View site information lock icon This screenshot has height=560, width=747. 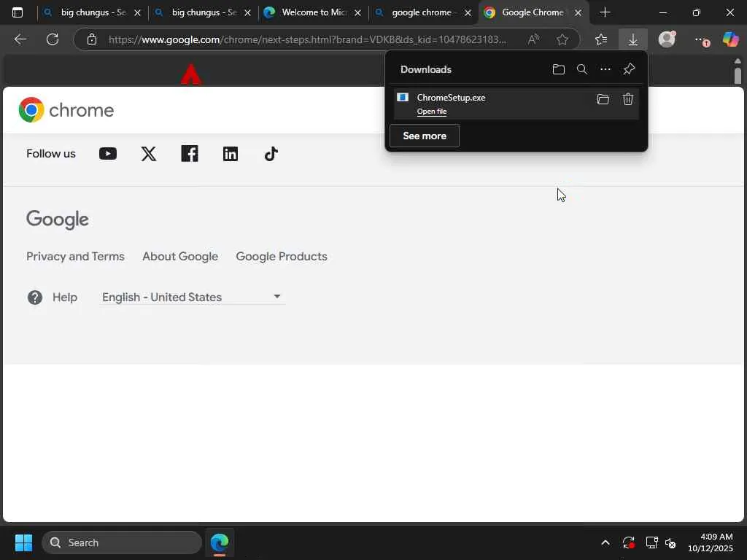(x=92, y=39)
